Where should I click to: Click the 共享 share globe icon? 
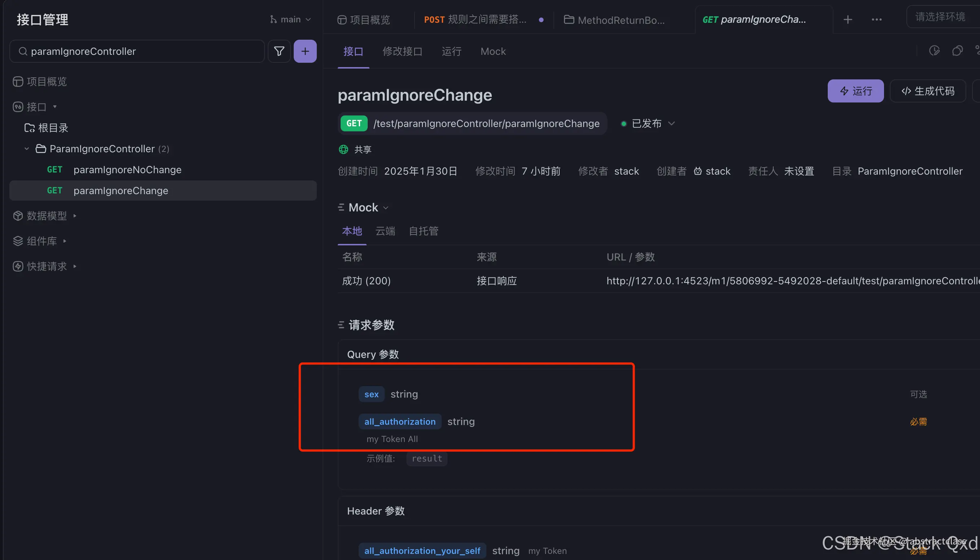coord(343,149)
